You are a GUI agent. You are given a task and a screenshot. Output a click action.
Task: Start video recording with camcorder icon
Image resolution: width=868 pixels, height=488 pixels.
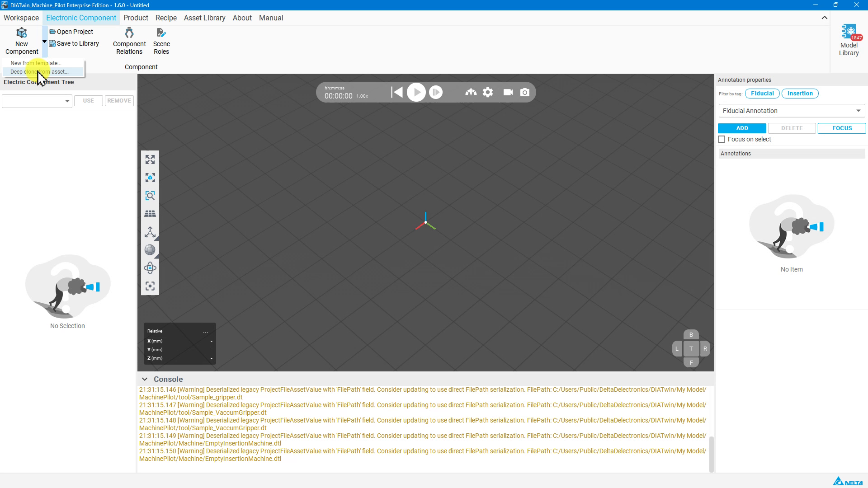508,92
